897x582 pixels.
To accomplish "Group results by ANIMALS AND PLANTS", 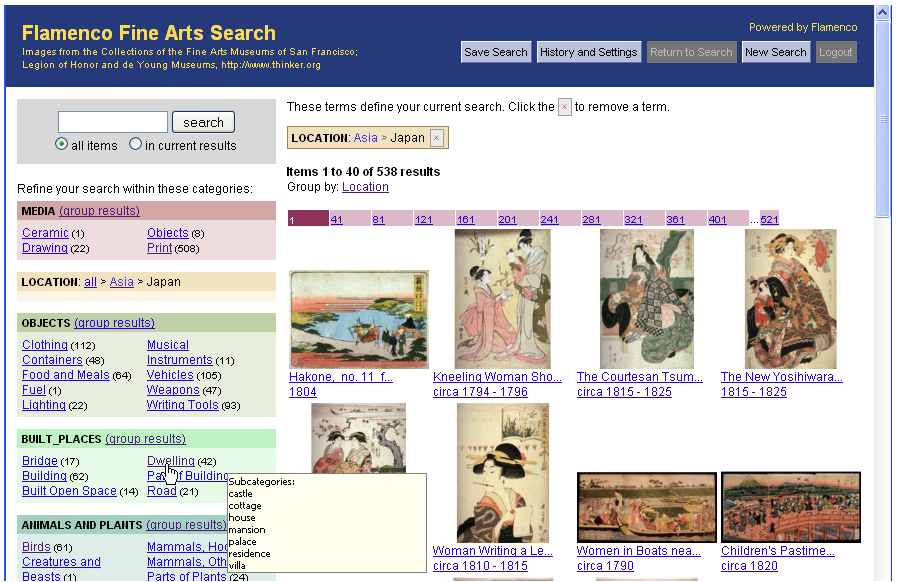I will pos(186,525).
